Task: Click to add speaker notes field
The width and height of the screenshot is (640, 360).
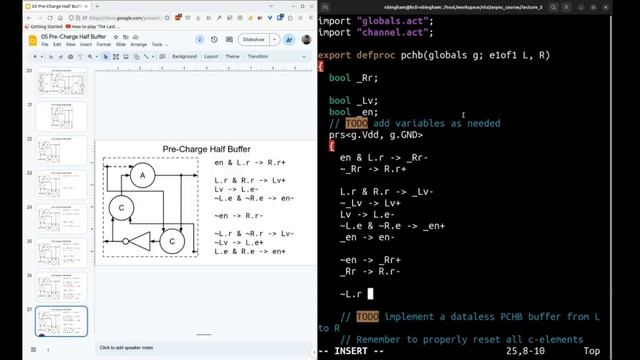Action: (204, 348)
